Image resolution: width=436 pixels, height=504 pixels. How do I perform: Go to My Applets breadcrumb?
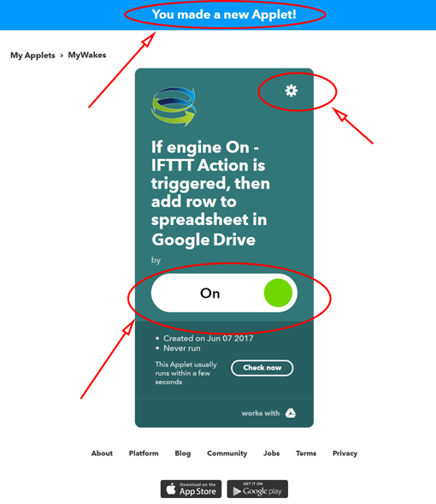pyautogui.click(x=32, y=56)
